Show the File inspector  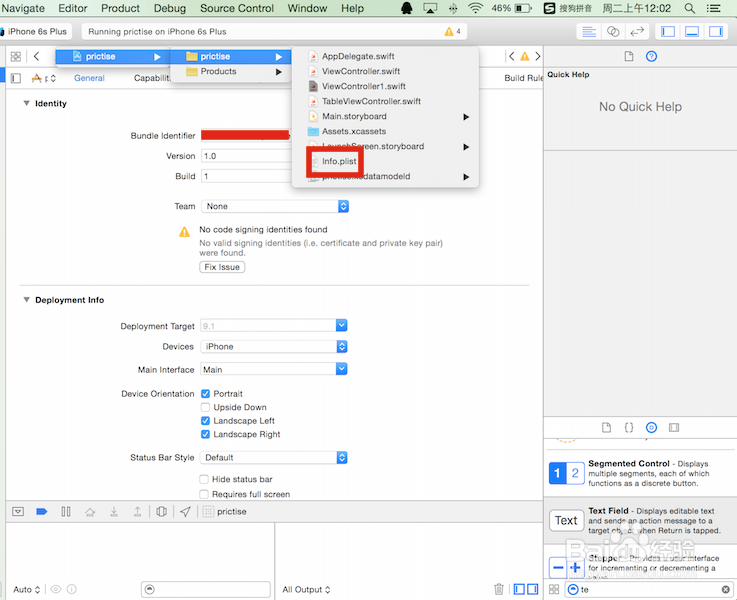click(628, 56)
